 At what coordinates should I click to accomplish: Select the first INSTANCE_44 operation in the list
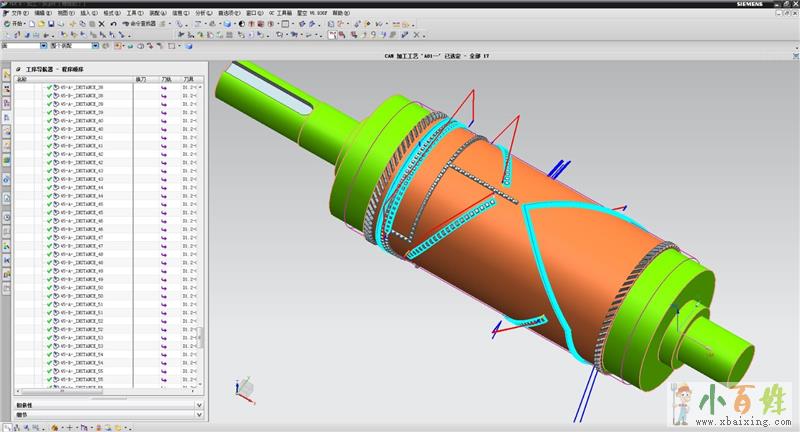coord(80,187)
